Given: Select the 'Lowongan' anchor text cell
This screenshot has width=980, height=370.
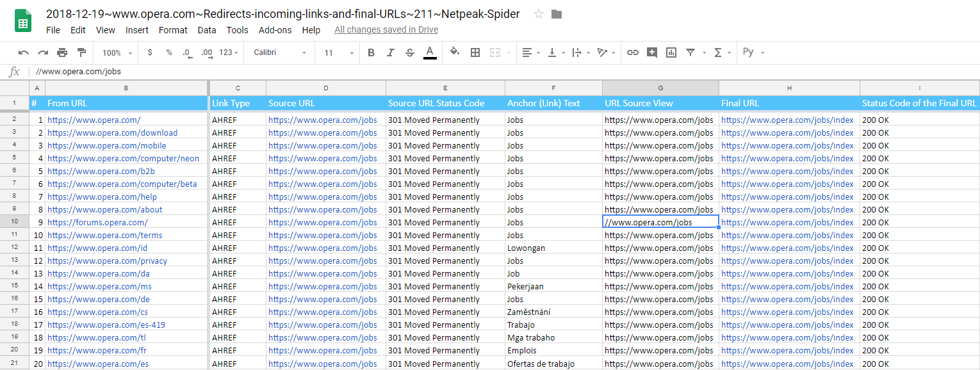Looking at the screenshot, I should [x=553, y=248].
